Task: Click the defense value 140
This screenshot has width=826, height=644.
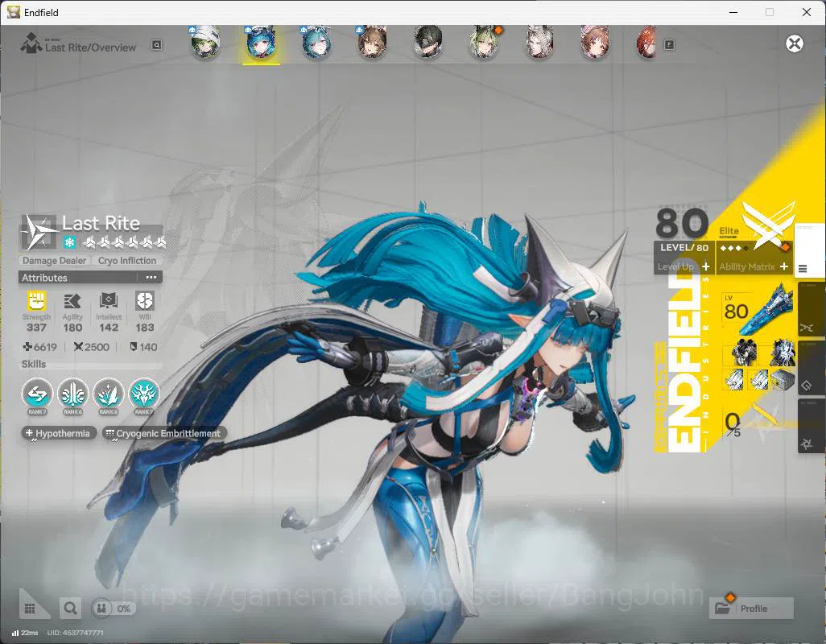Action: click(143, 347)
